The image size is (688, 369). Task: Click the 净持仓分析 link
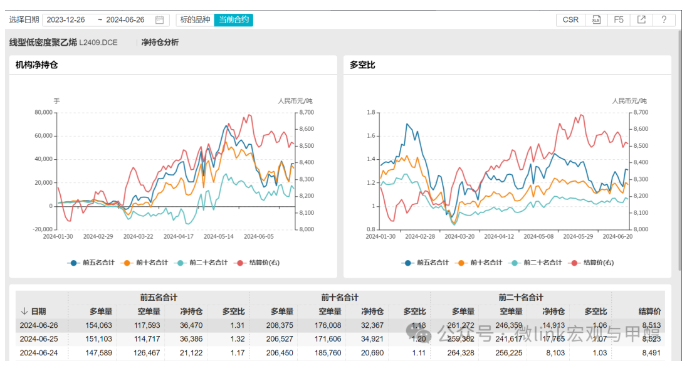[160, 42]
